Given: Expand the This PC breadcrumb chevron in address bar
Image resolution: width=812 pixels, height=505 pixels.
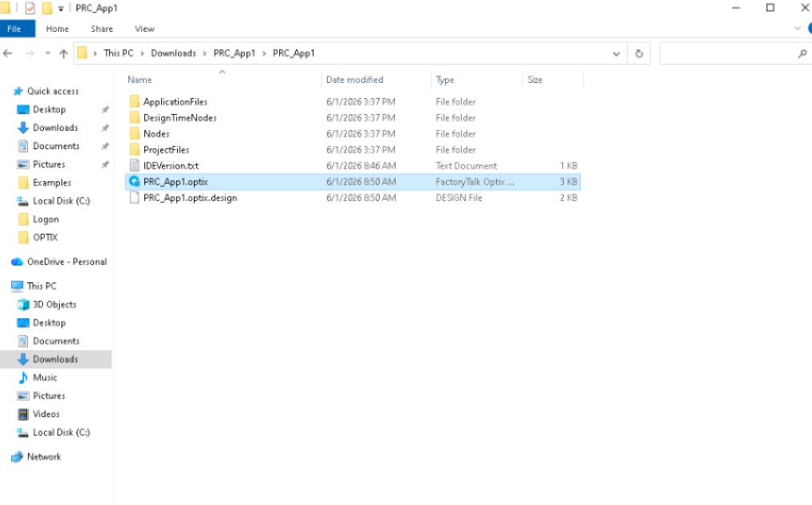Looking at the screenshot, I should pyautogui.click(x=142, y=53).
